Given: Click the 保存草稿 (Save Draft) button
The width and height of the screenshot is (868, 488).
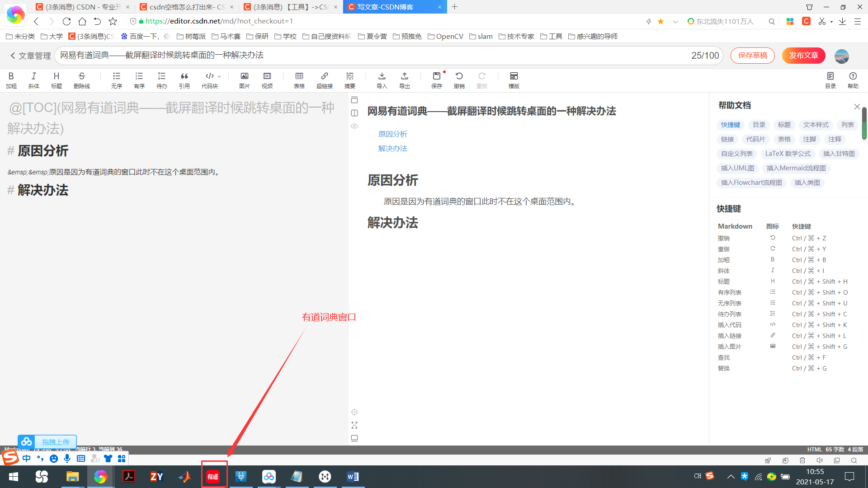Looking at the screenshot, I should (752, 56).
